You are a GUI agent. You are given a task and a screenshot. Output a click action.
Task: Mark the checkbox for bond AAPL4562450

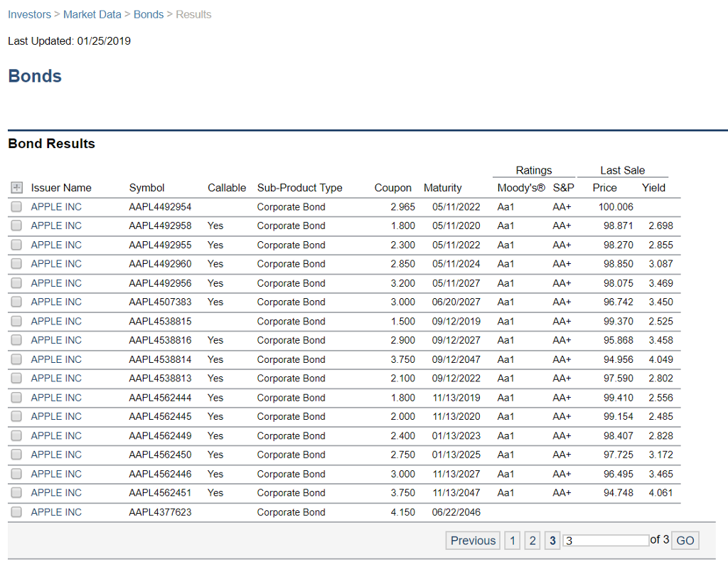pos(16,455)
